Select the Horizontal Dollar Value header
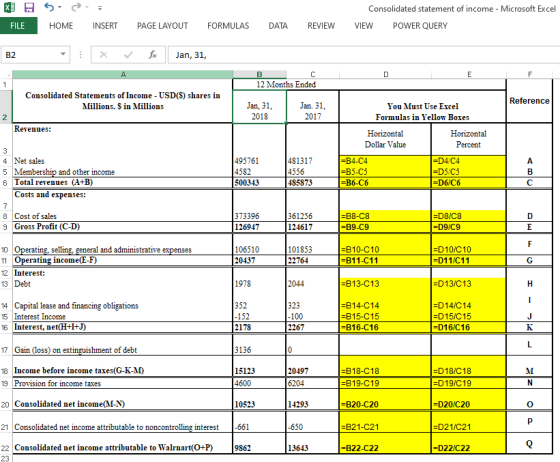The image size is (560, 462). click(385, 139)
